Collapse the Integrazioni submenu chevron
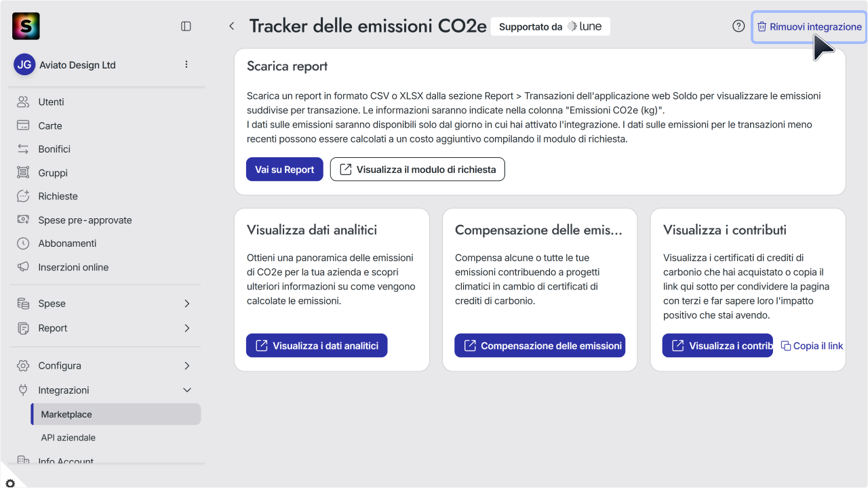Screen dimensions: 868x488 pyautogui.click(x=187, y=390)
